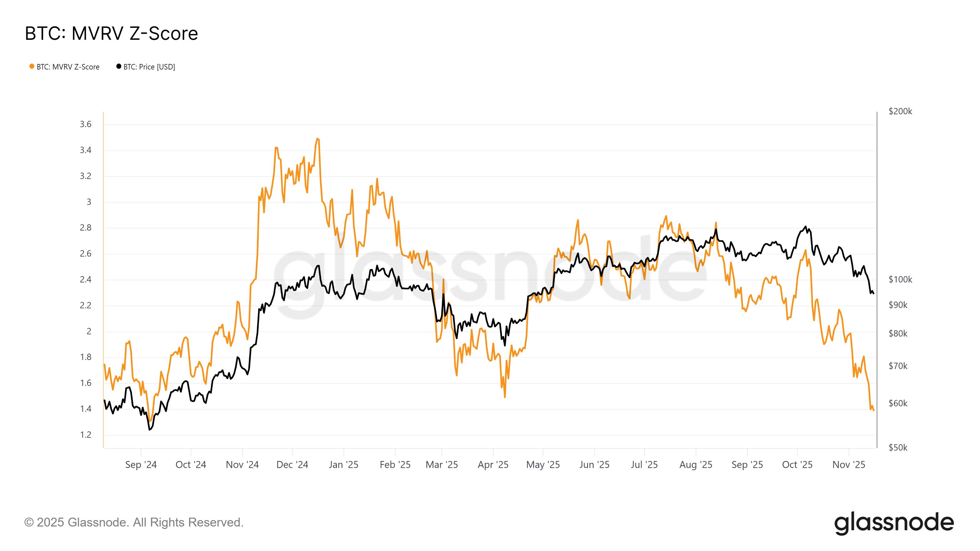
Task: Click the Glassnode copyright notice text
Action: click(x=134, y=523)
